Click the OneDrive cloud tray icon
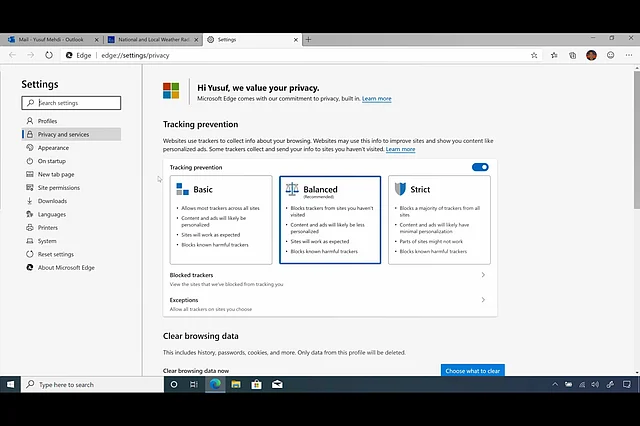 (568, 384)
